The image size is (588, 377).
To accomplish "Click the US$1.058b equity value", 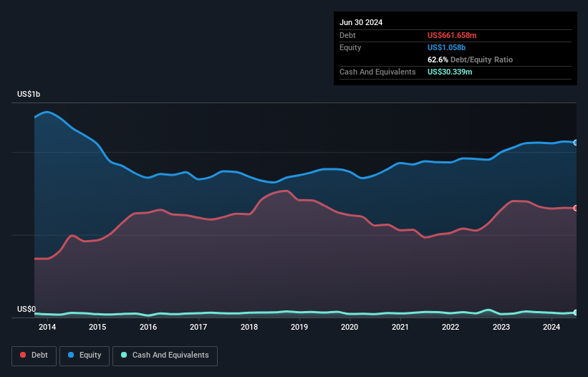I will [x=446, y=47].
